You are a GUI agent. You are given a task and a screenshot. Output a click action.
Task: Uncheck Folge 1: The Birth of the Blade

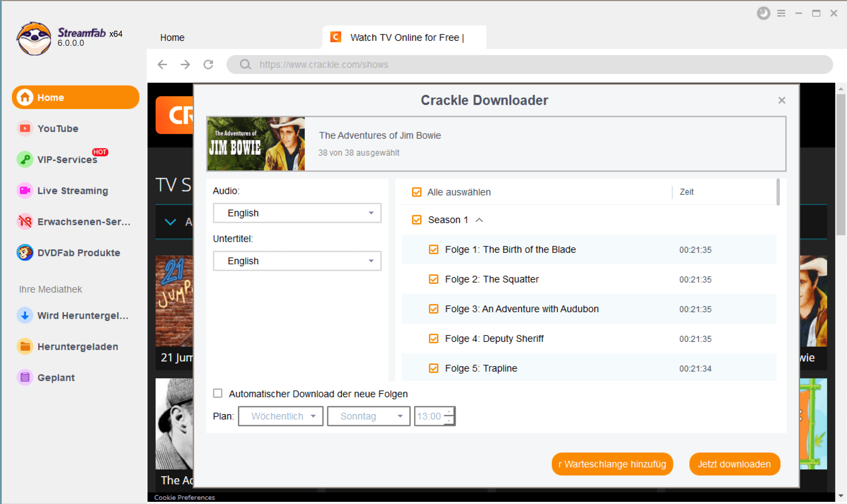tap(434, 249)
